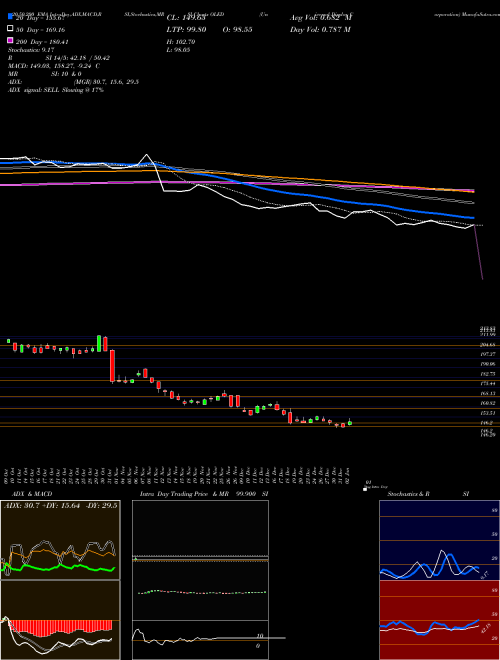The image size is (500, 660).
Task: Click the last green candlestick on the chart
Action: [350, 423]
